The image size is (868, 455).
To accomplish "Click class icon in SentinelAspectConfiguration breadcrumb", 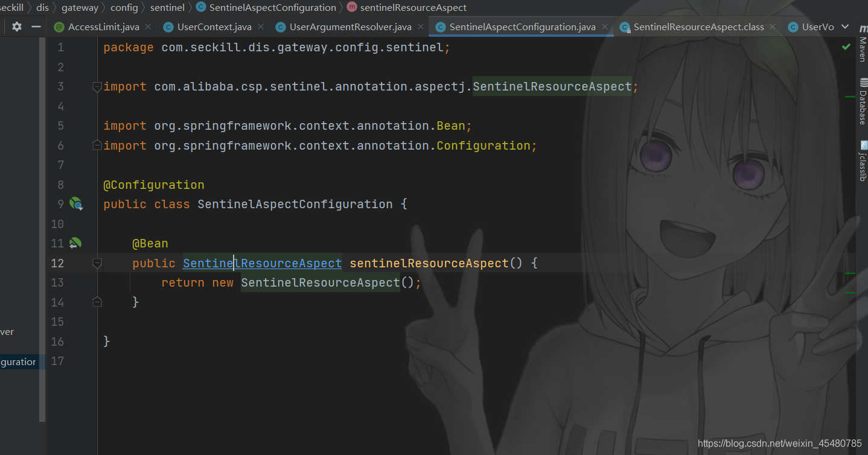I will pyautogui.click(x=201, y=8).
